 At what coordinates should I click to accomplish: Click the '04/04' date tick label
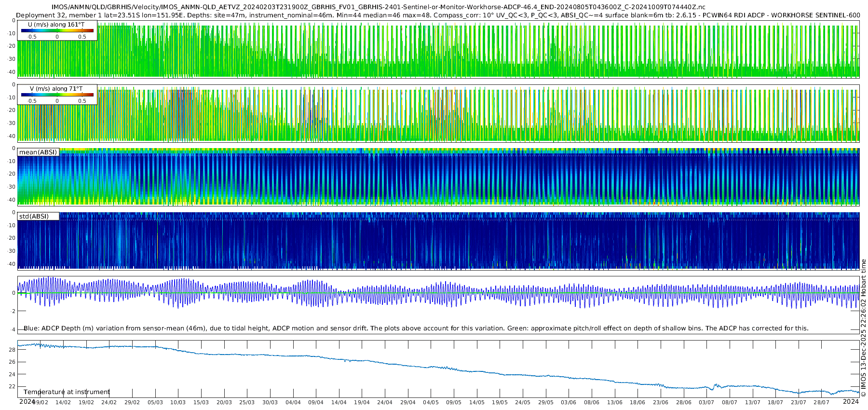(293, 403)
